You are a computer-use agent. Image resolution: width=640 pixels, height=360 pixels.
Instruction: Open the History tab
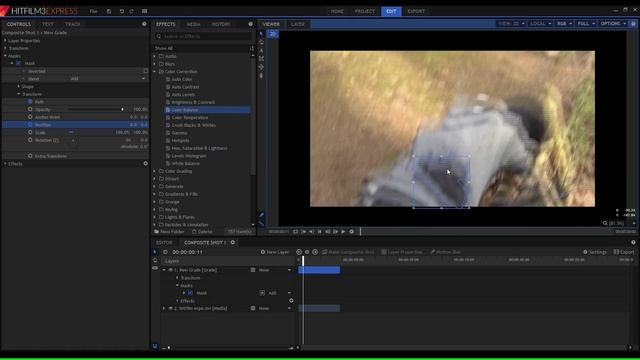click(221, 24)
